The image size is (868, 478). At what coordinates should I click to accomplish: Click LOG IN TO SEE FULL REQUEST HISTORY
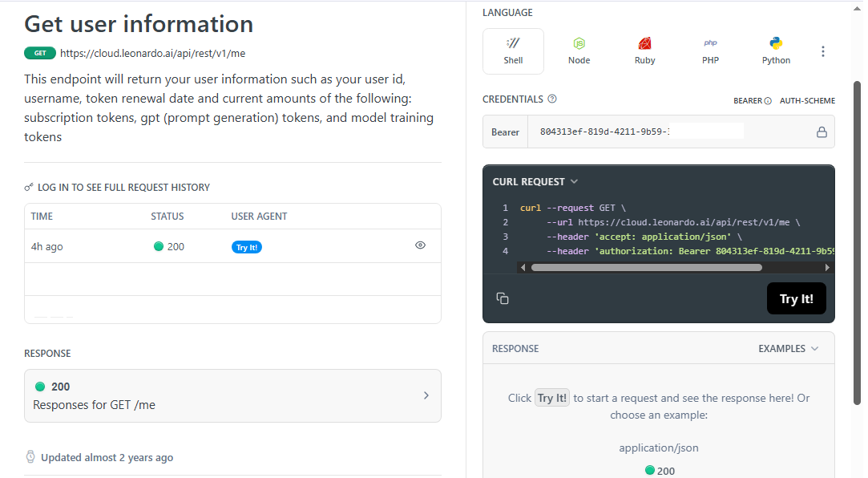click(x=123, y=187)
